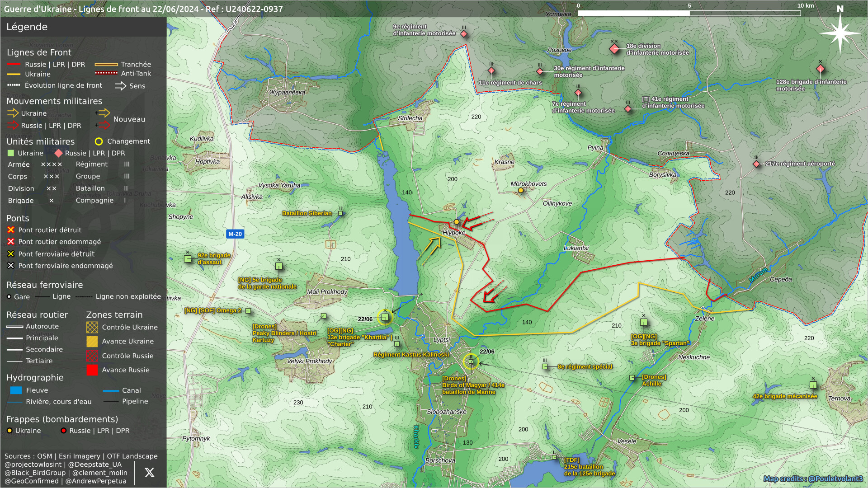868x488 pixels.
Task: Click the yellow-circled Khartiia brigade marker
Action: coord(385,317)
